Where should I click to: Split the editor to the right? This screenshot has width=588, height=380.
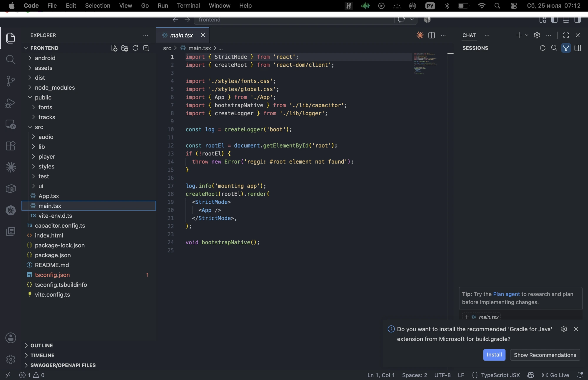(432, 35)
